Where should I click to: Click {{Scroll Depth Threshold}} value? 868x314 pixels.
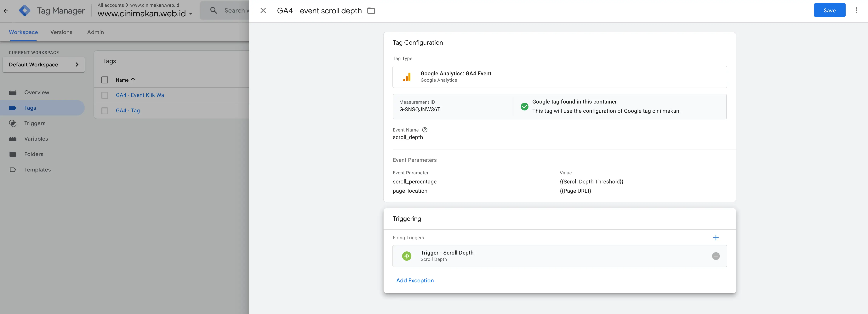(591, 182)
